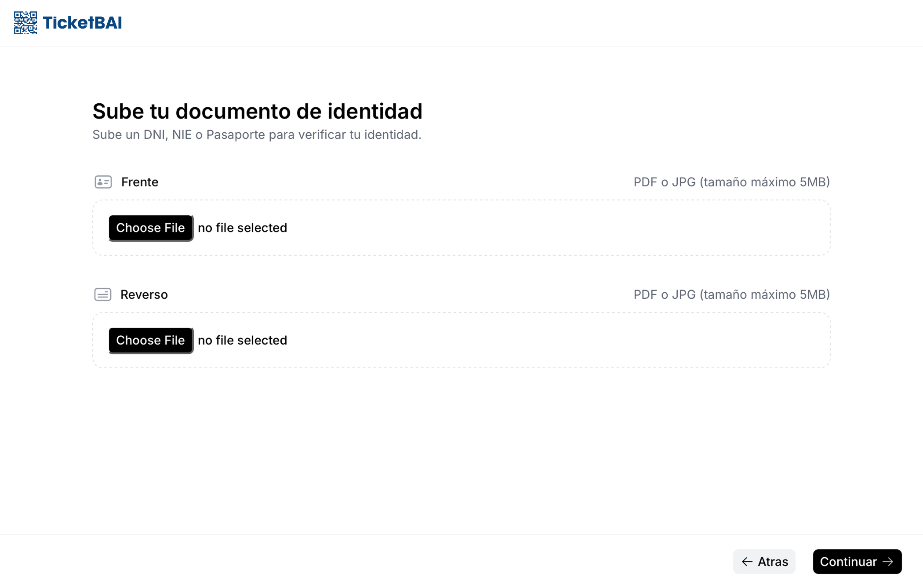
Task: Click the TicketBAI QR code logo icon
Action: tap(25, 23)
